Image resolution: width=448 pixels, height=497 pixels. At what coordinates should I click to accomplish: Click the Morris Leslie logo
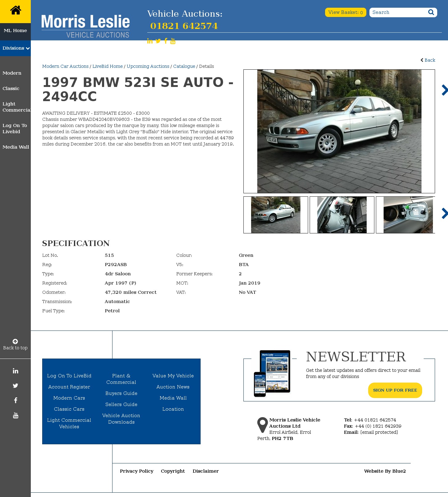pos(85,26)
